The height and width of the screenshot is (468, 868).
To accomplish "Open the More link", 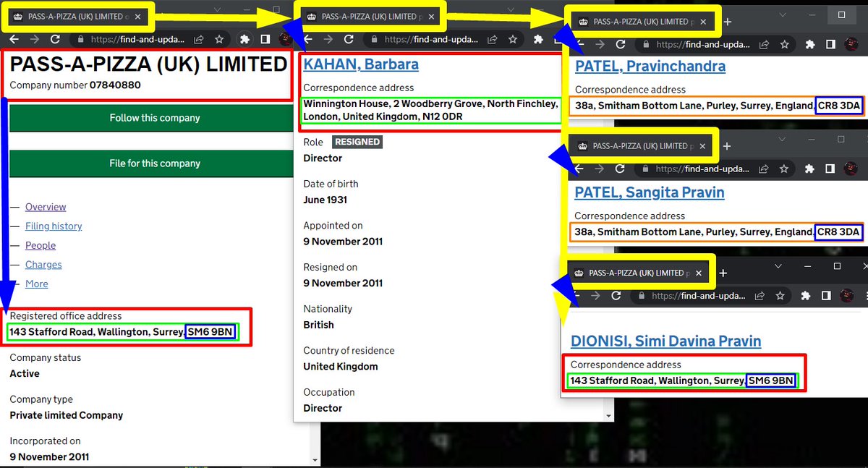I will click(x=37, y=284).
